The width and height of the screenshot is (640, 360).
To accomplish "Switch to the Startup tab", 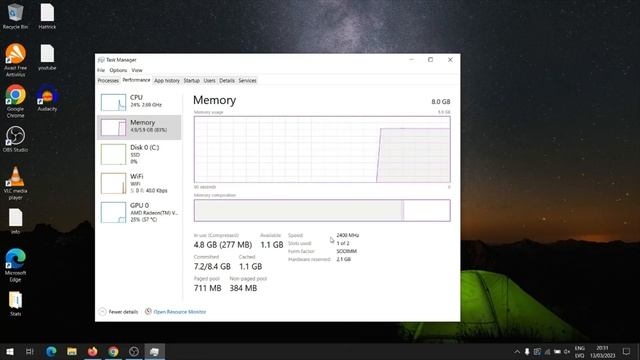I will pyautogui.click(x=191, y=80).
